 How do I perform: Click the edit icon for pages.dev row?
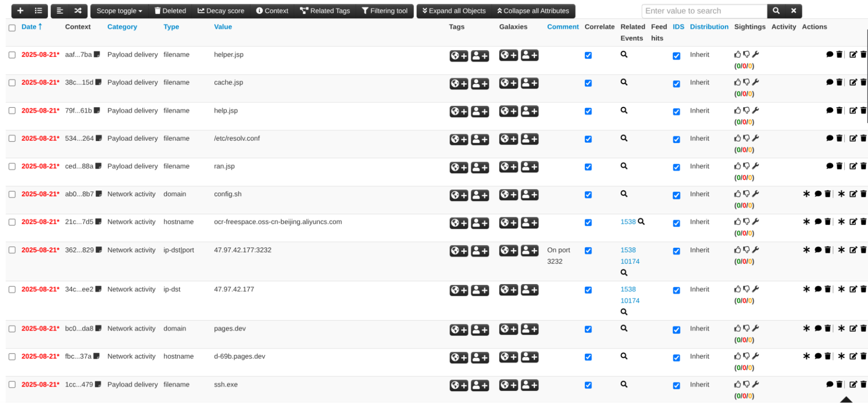click(853, 328)
